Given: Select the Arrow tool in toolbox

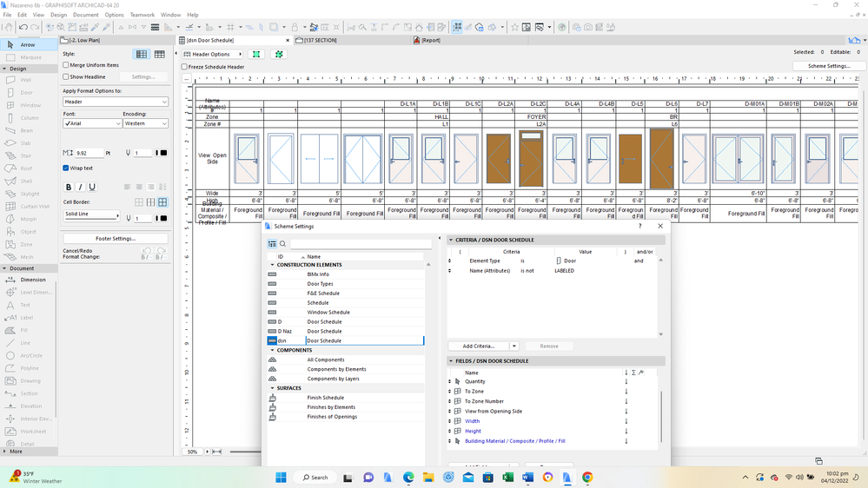Looking at the screenshot, I should [28, 44].
